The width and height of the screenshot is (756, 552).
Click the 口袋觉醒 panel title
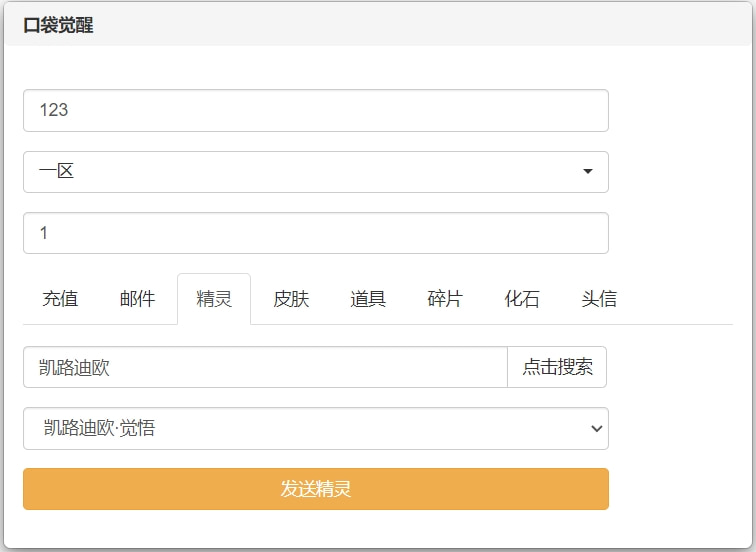[58, 25]
